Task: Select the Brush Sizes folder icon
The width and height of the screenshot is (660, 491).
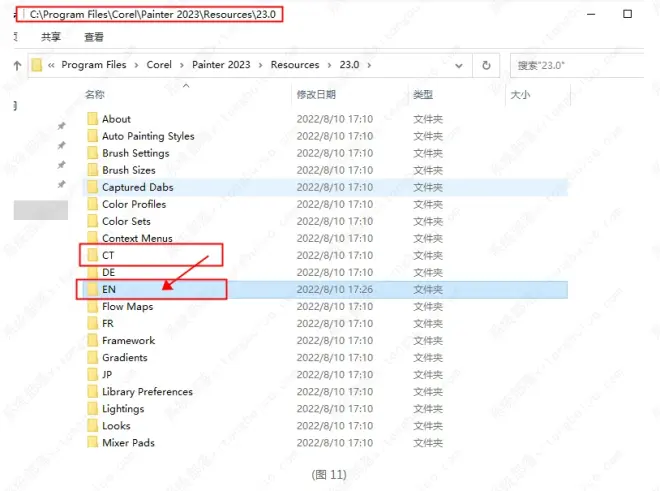Action: coord(93,170)
